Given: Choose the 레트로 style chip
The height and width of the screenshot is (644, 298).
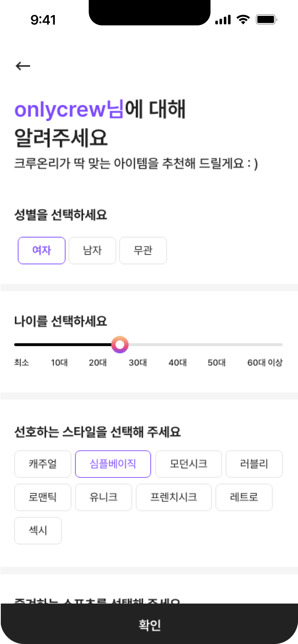Looking at the screenshot, I should point(244,497).
